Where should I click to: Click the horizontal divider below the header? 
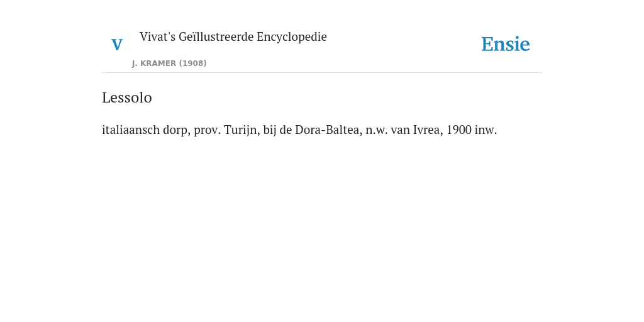coord(322,73)
